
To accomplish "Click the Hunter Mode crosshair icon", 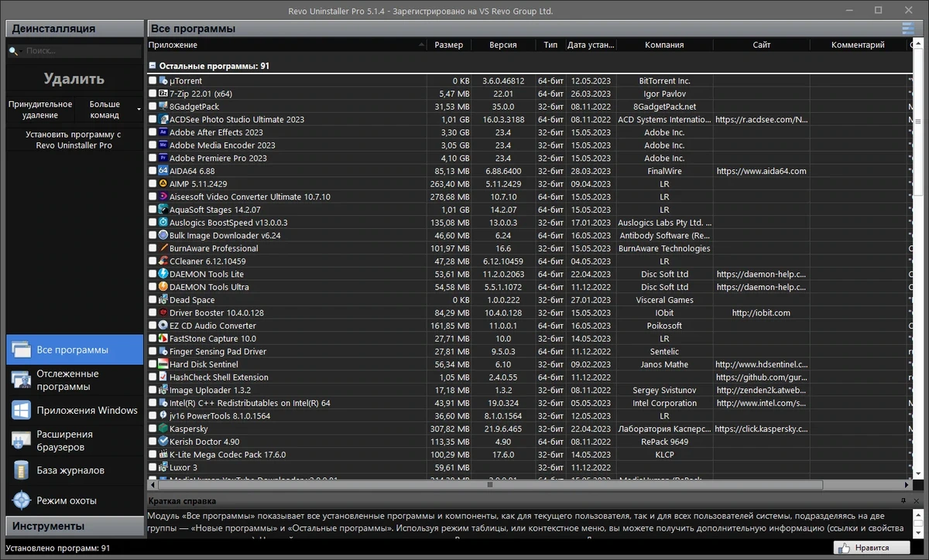I will click(x=21, y=500).
